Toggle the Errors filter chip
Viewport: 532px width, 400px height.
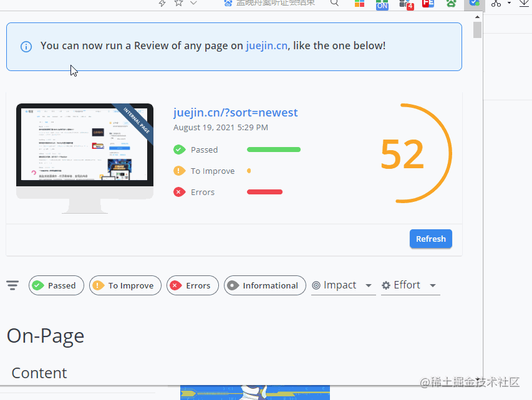point(193,285)
